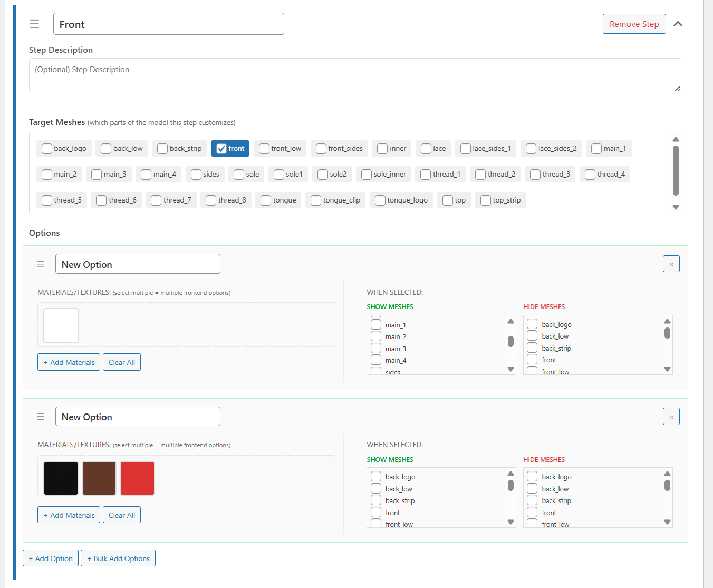Click the reorder handle beside the Front step title
This screenshot has height=588, width=713.
pyautogui.click(x=34, y=24)
